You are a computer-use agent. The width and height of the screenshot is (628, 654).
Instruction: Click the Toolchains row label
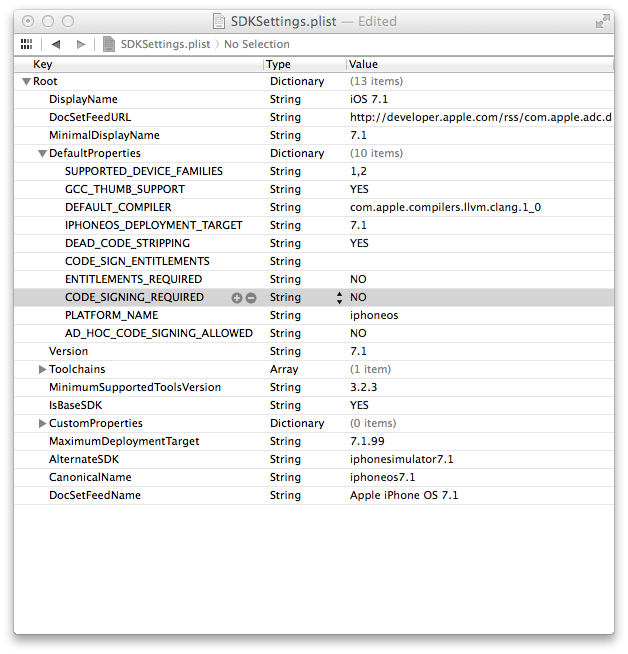[x=77, y=369]
